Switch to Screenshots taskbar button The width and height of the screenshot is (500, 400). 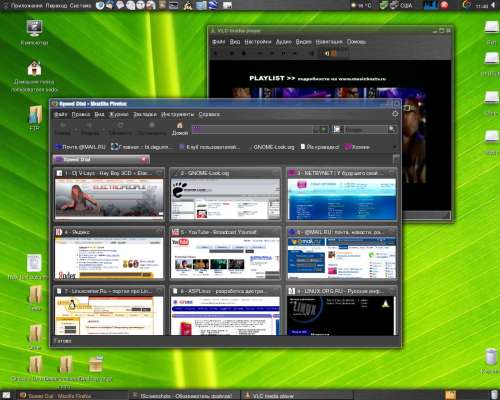(x=184, y=396)
